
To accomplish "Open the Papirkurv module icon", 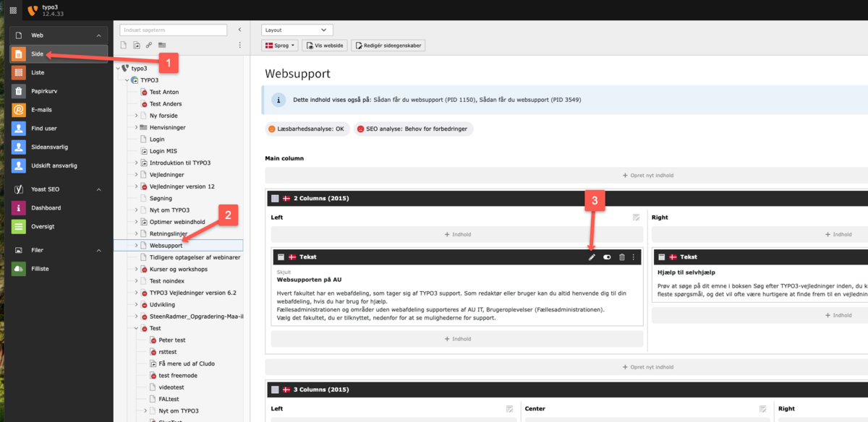I will (x=19, y=91).
